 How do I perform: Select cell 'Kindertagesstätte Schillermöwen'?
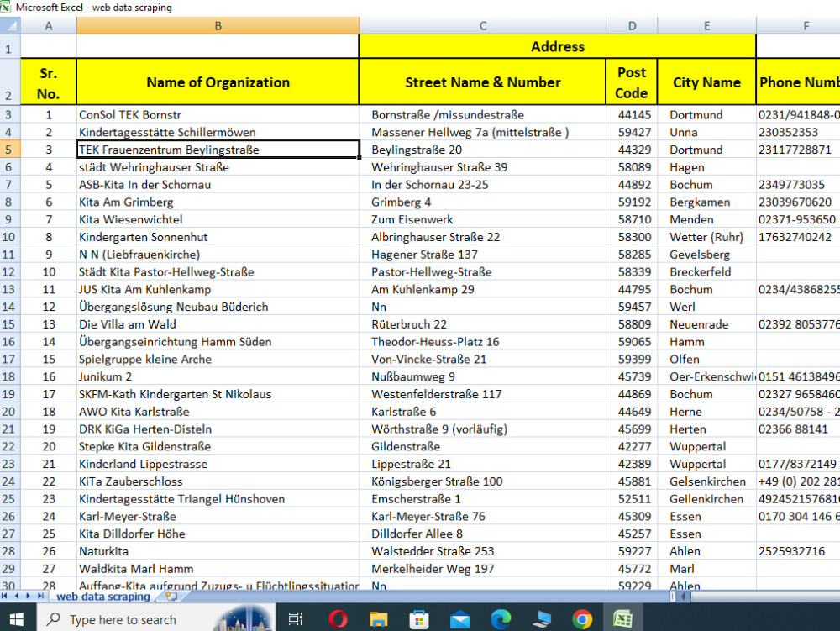pos(218,132)
